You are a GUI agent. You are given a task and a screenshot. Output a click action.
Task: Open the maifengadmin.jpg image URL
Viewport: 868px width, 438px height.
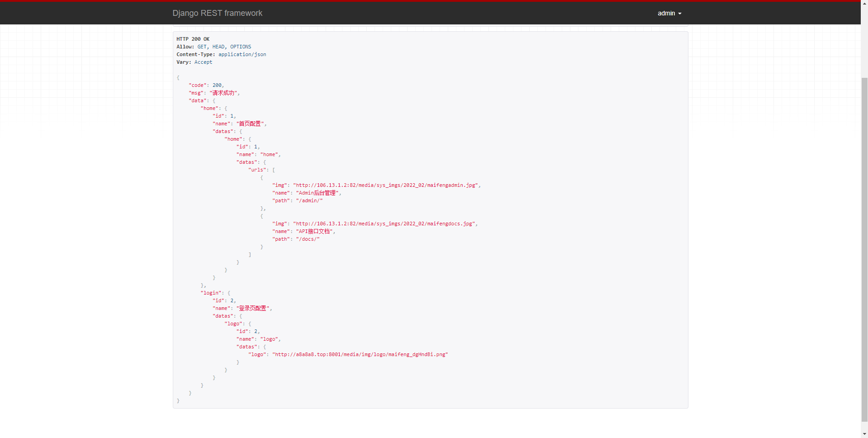tap(385, 185)
